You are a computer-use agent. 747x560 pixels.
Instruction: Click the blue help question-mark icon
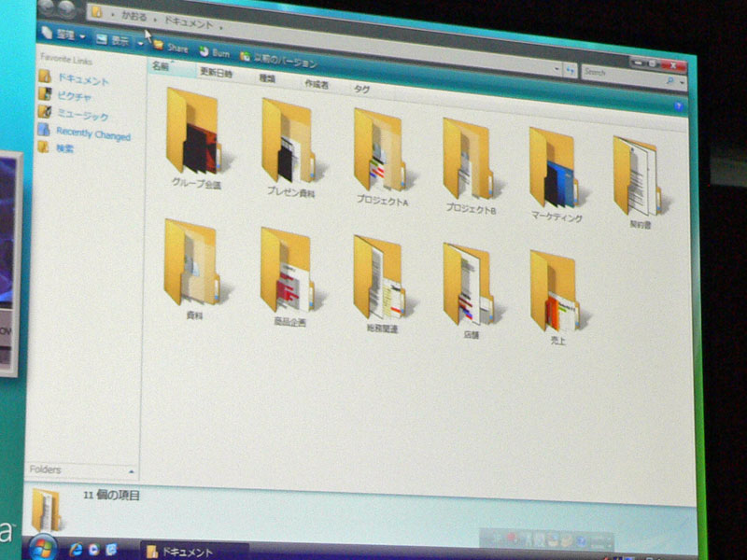point(679,106)
